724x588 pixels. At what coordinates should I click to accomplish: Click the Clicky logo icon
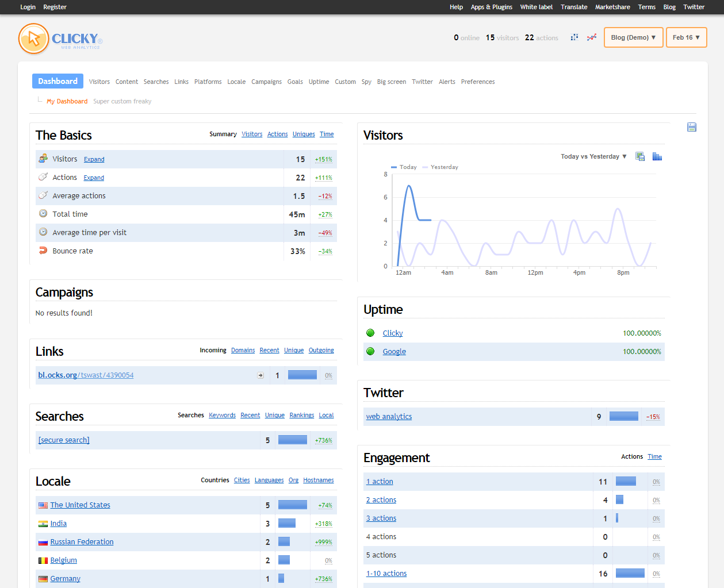coord(34,39)
